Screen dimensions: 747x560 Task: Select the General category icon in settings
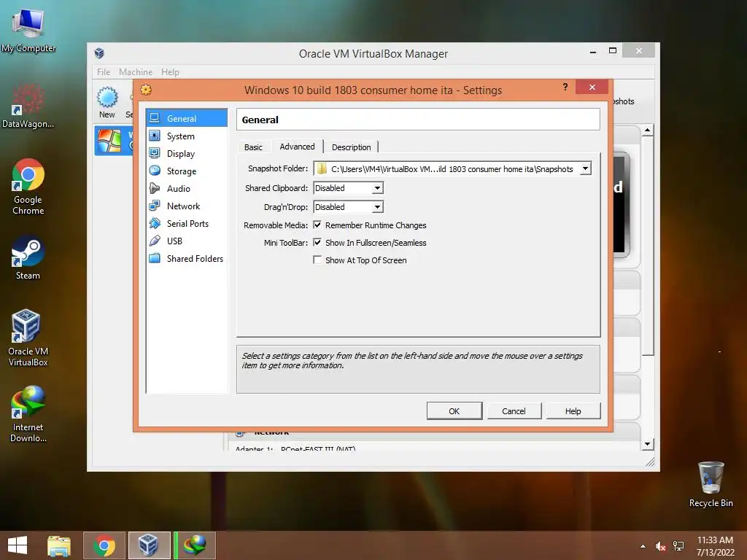(x=155, y=118)
